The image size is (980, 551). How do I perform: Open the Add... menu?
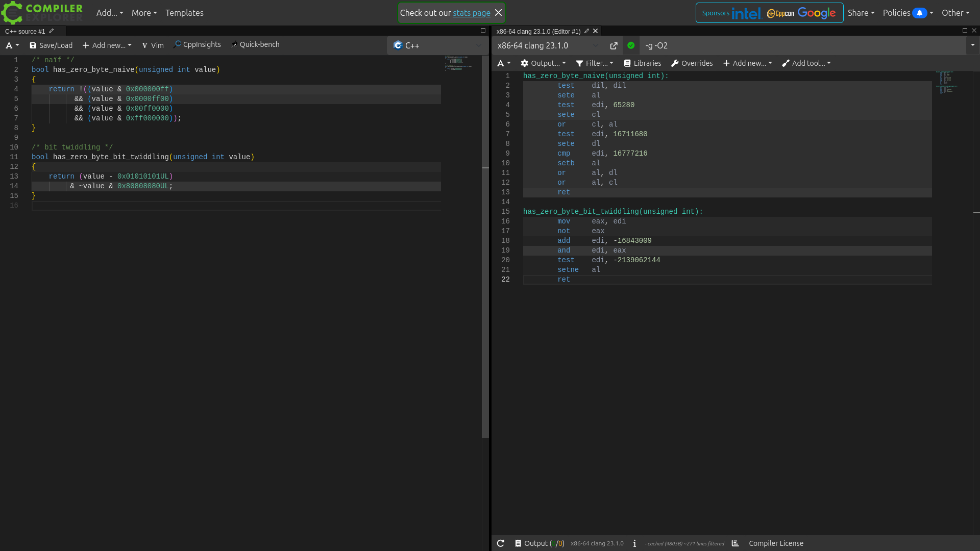pyautogui.click(x=110, y=13)
